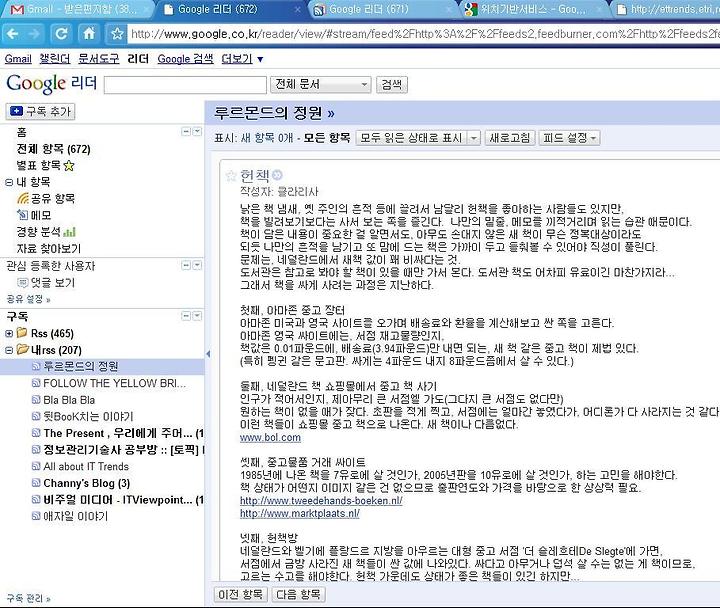
Task: Open home section options arrow
Action: click(x=197, y=132)
